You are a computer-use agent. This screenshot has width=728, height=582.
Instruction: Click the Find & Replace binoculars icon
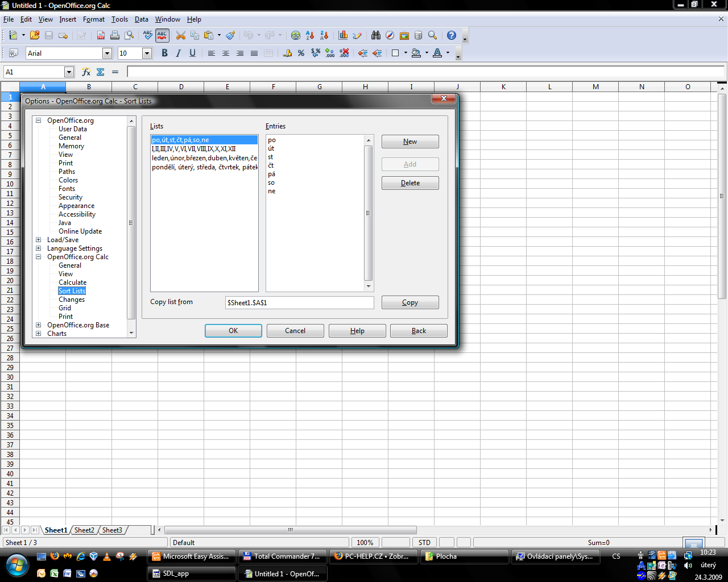coord(376,35)
